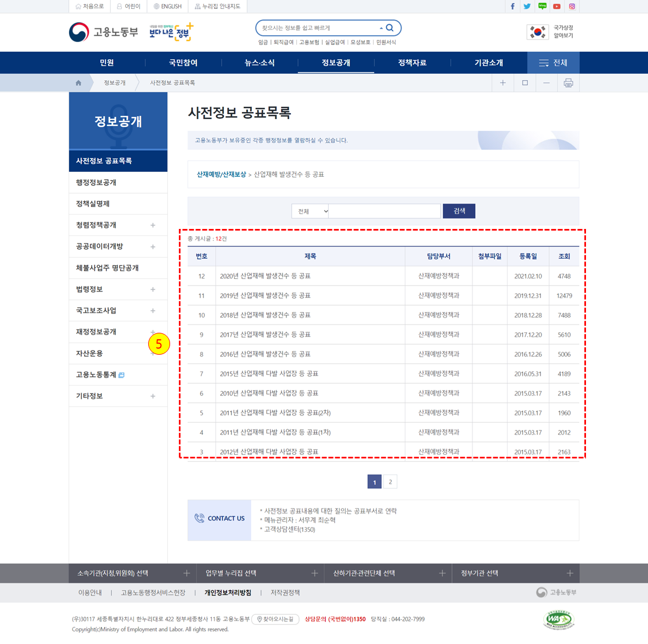Open the Naver blog icon
The height and width of the screenshot is (644, 648).
(542, 6)
